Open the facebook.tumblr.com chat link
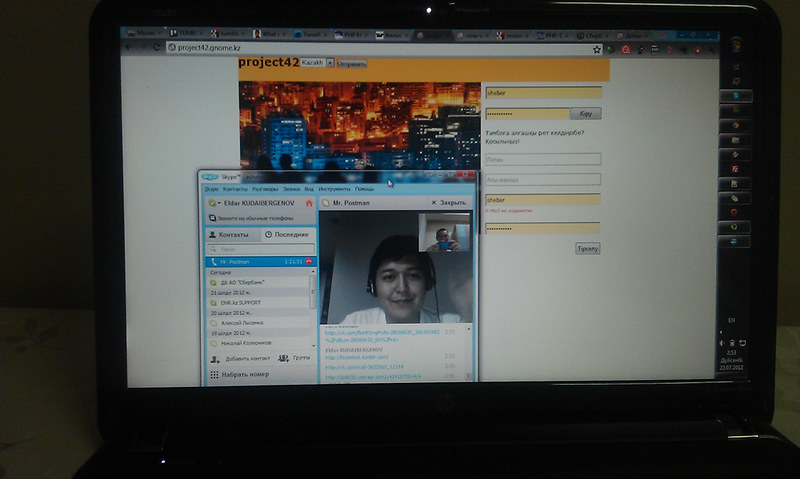The image size is (800, 479). [357, 357]
